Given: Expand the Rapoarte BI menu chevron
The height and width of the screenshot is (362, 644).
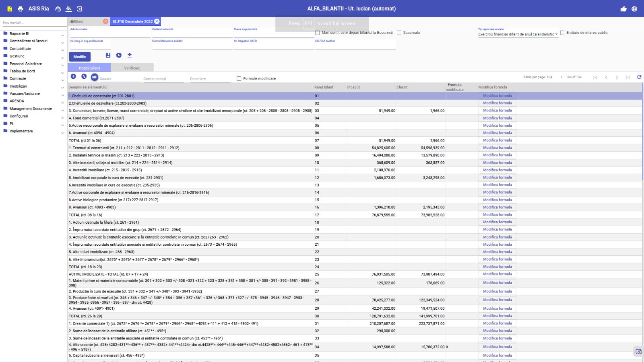Looking at the screenshot, I should [x=62, y=35].
